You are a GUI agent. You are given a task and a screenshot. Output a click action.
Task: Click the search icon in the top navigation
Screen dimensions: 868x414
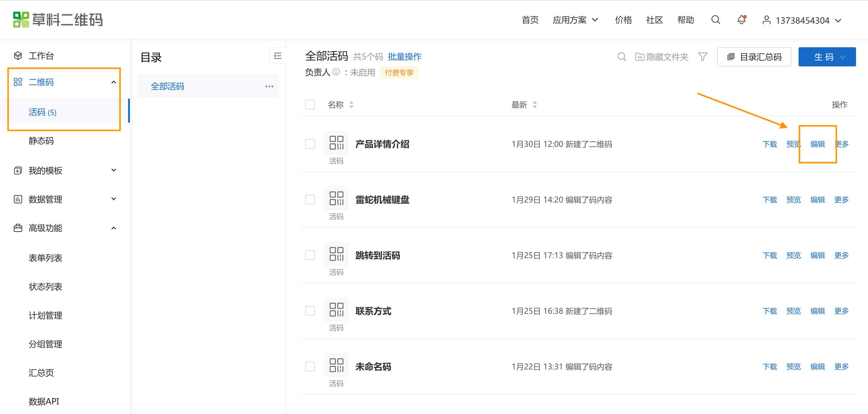715,20
